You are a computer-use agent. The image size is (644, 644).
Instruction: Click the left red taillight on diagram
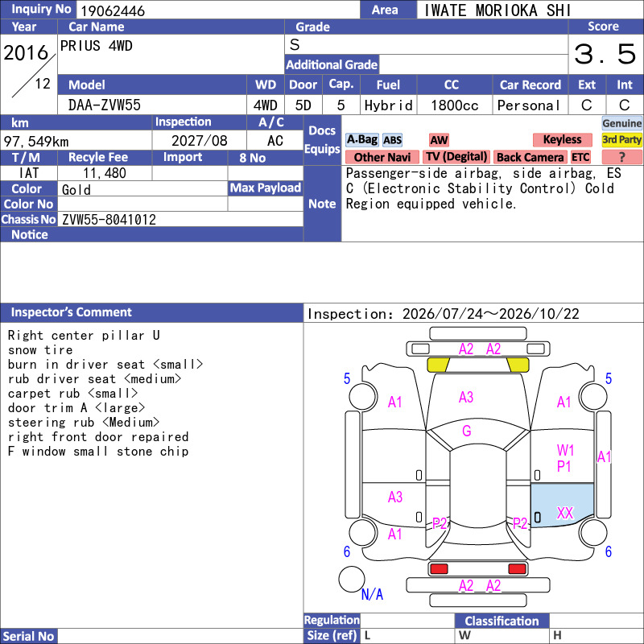click(439, 569)
